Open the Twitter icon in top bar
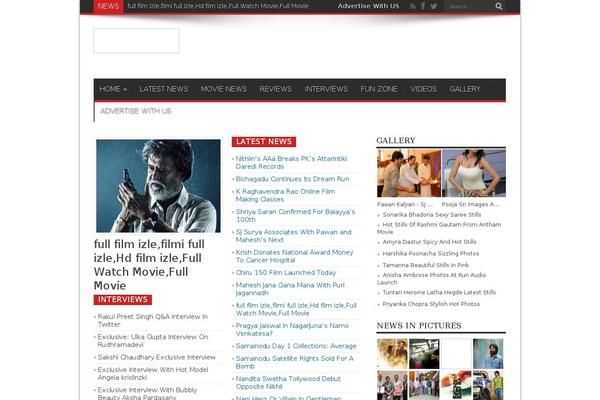600x400 pixels. pyautogui.click(x=434, y=6)
